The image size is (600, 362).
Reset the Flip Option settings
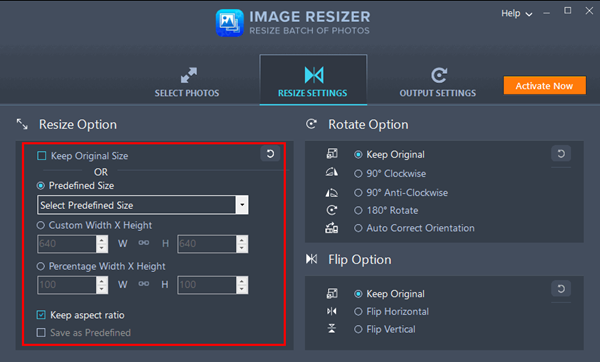pyautogui.click(x=561, y=289)
